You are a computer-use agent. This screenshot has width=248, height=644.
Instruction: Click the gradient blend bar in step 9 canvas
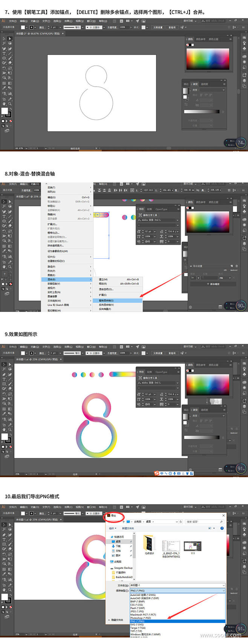122,374
